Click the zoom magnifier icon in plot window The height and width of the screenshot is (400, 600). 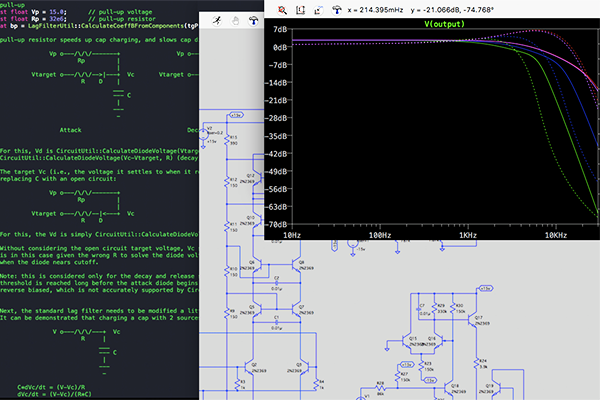(282, 10)
